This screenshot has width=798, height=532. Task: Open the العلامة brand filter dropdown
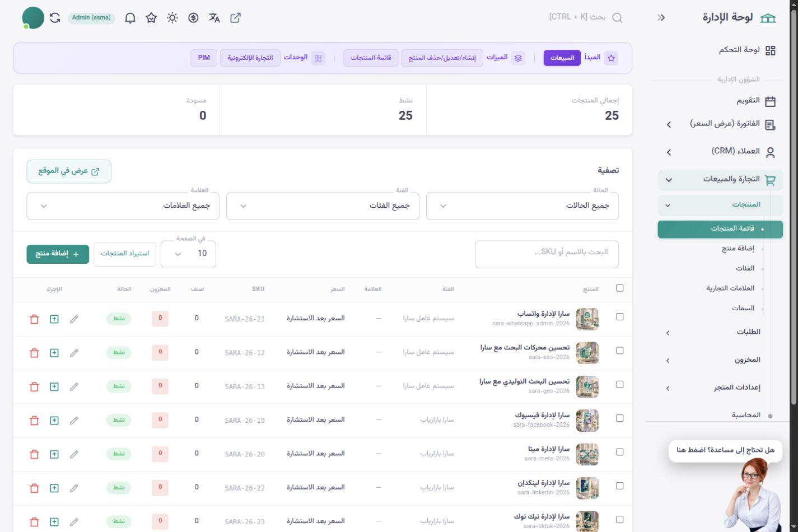click(123, 206)
